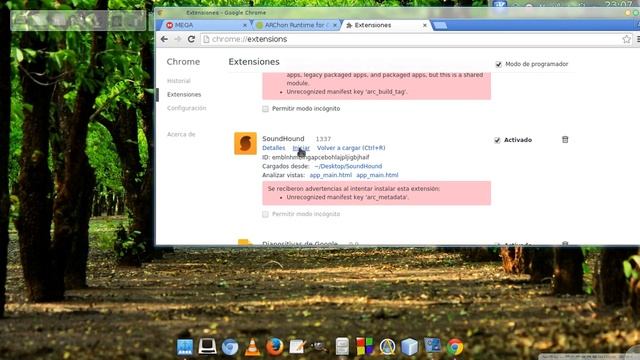Open Configuración in Chrome sidebar
This screenshot has width=640, height=360.
187,108
